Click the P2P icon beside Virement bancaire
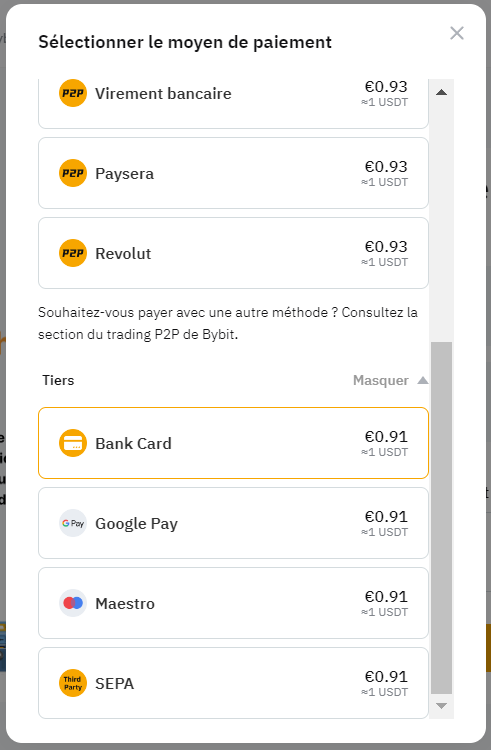491x750 pixels. pos(73,93)
